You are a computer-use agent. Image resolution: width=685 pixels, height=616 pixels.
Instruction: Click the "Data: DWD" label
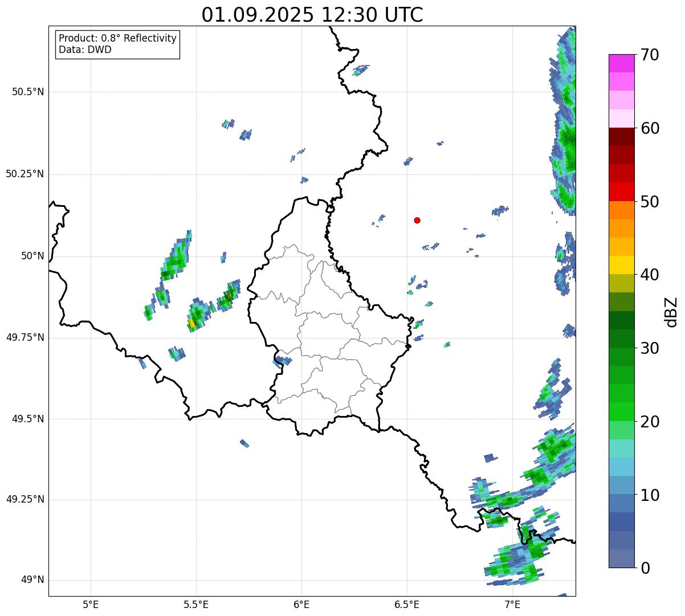[x=85, y=50]
